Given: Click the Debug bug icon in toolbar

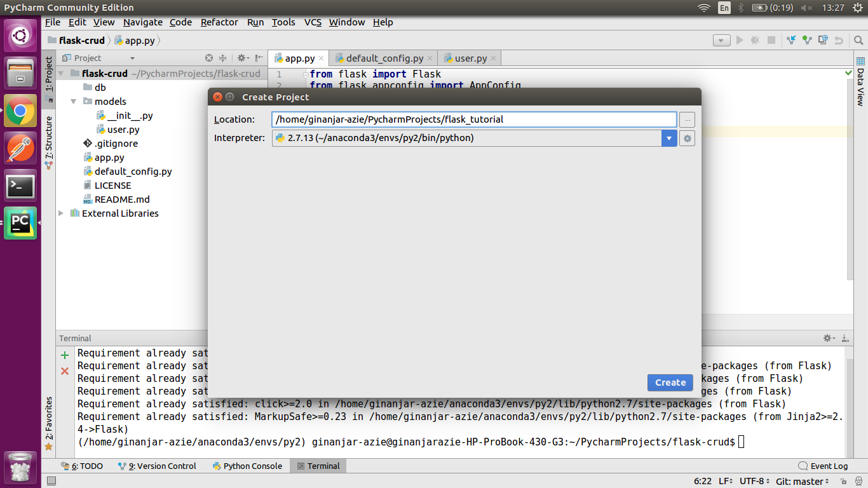Looking at the screenshot, I should (755, 40).
